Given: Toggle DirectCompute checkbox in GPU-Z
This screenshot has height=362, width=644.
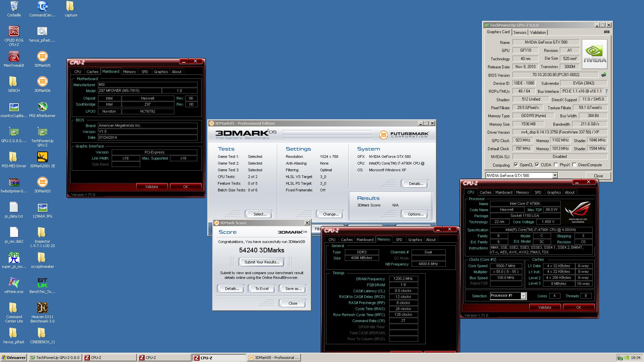Looking at the screenshot, I should pos(574,165).
